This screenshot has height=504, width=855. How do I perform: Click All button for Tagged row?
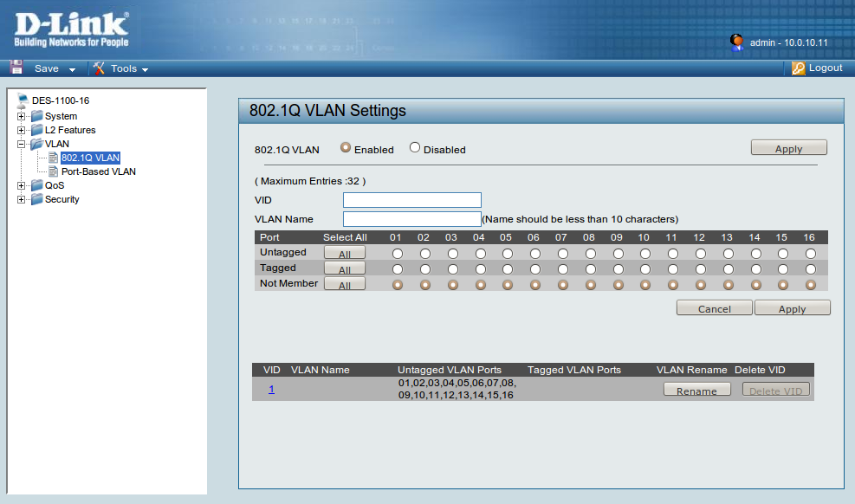(345, 268)
